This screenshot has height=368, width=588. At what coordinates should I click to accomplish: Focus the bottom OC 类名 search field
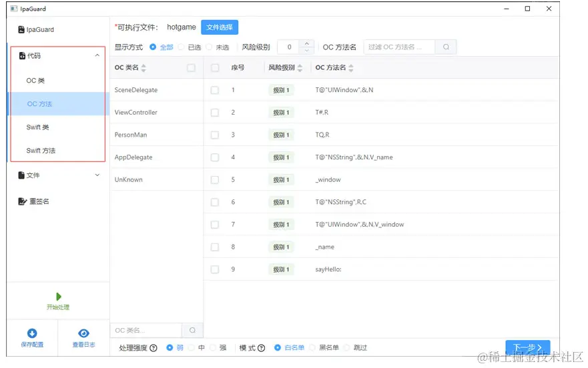click(146, 330)
